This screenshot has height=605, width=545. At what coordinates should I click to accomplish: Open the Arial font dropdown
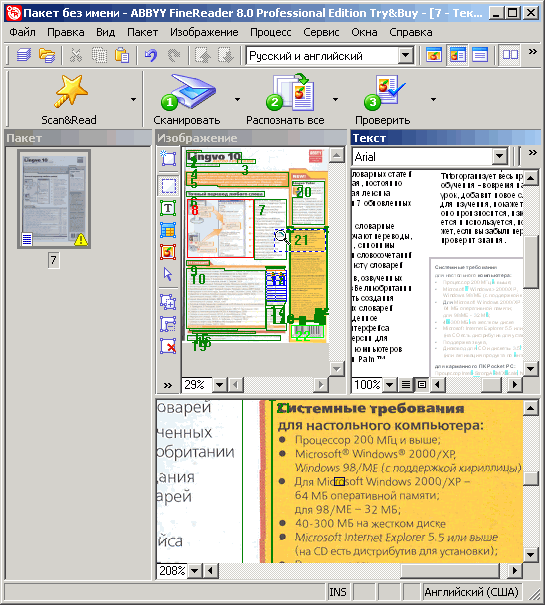pyautogui.click(x=499, y=156)
